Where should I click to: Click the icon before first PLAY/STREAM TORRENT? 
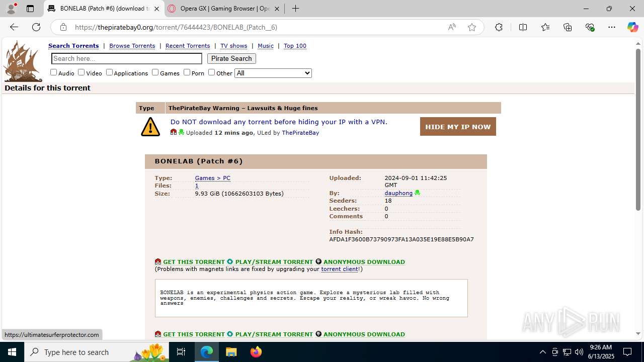(x=230, y=261)
